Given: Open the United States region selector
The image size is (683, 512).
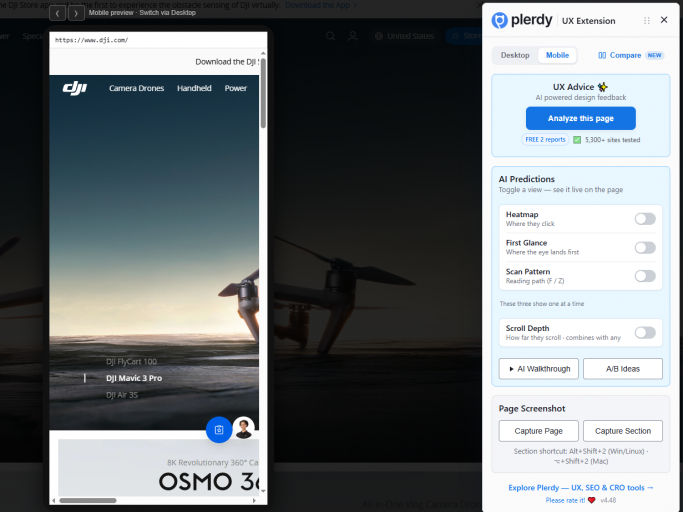Looking at the screenshot, I should (x=405, y=36).
